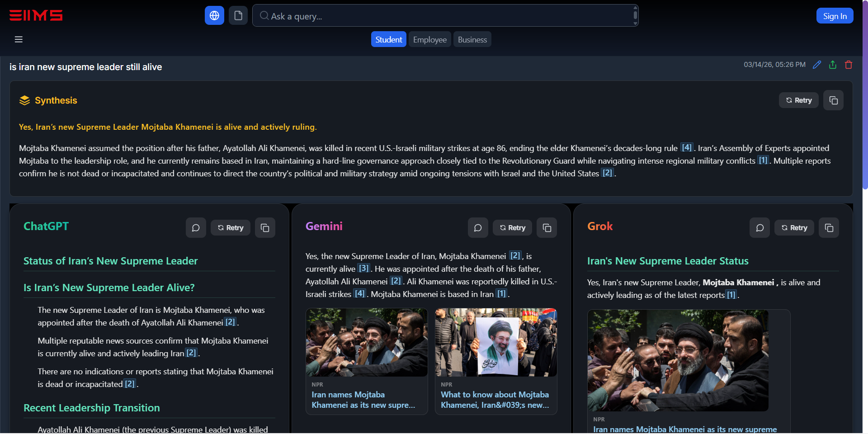
Task: Retry the Gemini response
Action: [x=512, y=227]
